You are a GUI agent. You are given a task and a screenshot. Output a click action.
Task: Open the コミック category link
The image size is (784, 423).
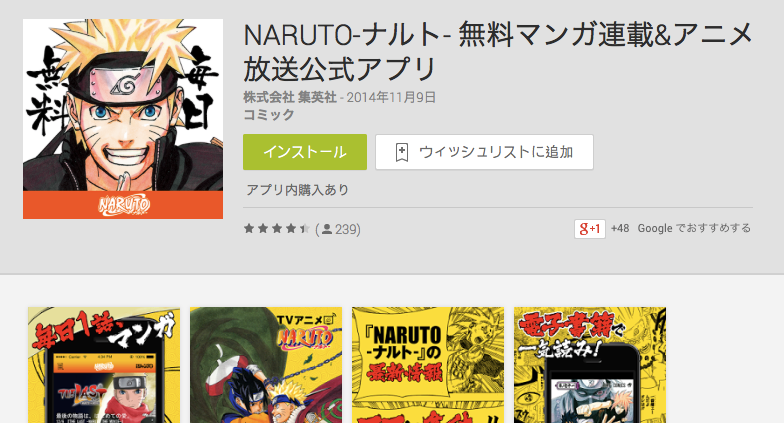[x=269, y=115]
